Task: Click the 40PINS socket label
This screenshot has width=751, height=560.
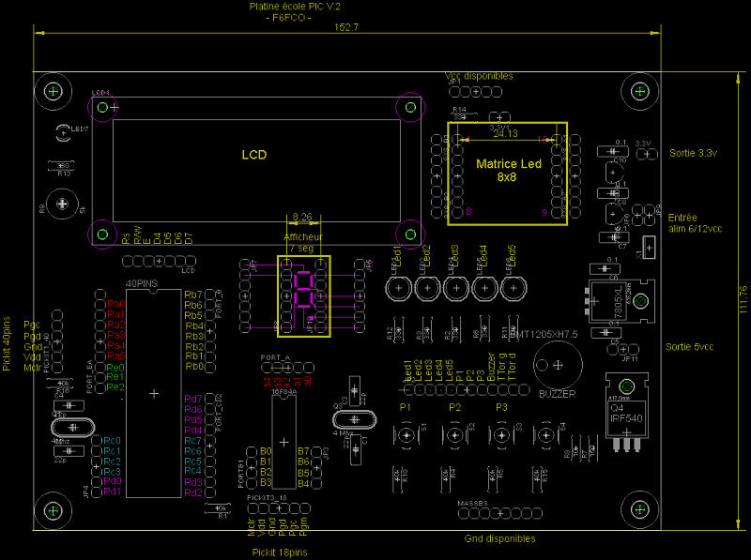Action: [142, 281]
